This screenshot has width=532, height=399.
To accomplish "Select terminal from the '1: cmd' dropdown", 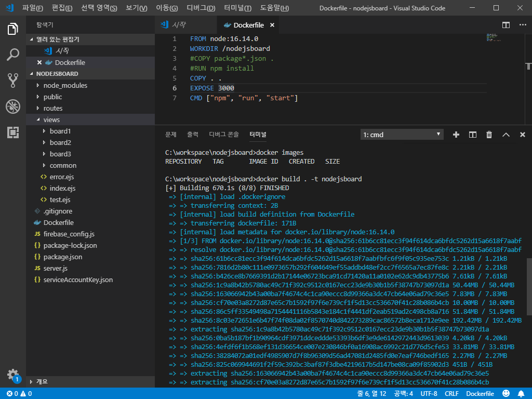I will 402,135.
